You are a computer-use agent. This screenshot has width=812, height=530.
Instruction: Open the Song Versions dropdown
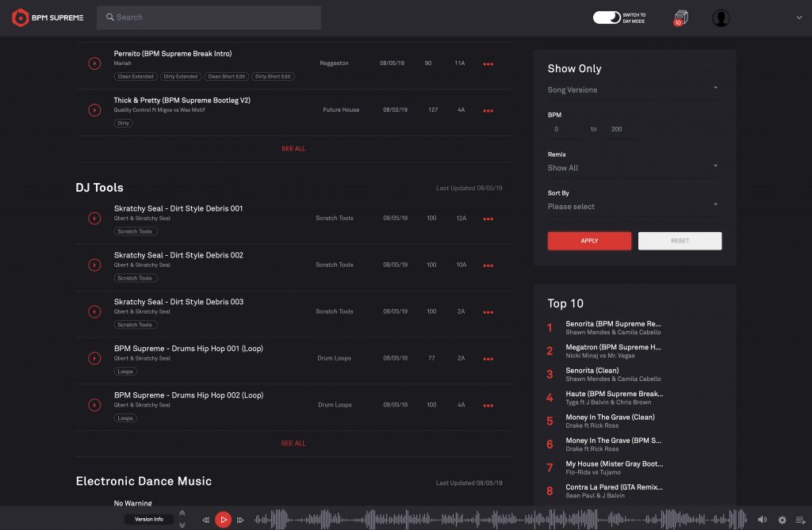click(x=633, y=90)
